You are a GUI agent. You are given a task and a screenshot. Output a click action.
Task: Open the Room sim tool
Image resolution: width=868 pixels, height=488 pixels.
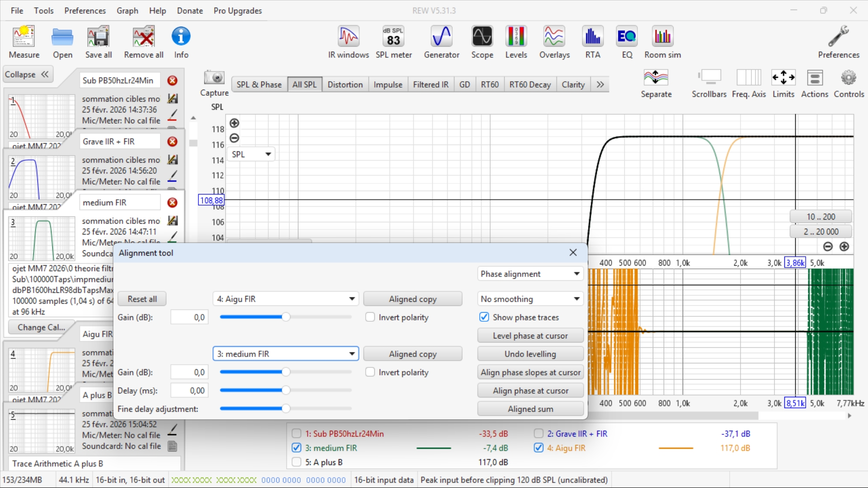[x=662, y=42]
